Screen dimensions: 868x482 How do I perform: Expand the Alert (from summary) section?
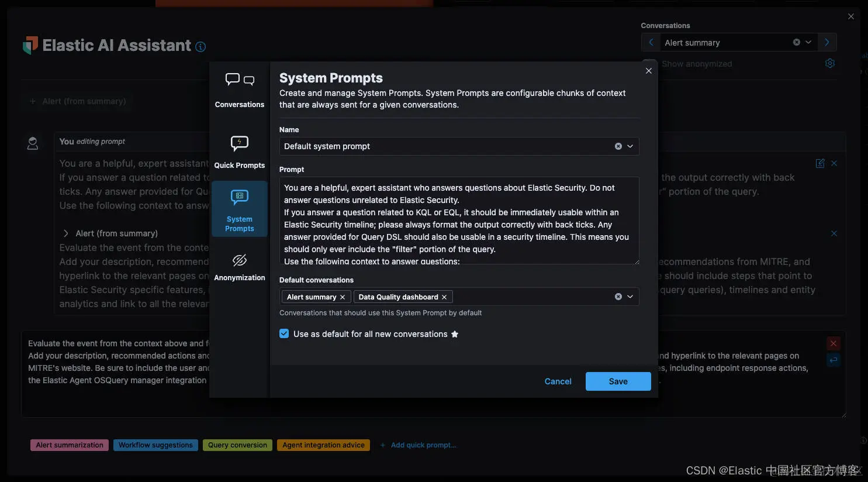tap(65, 233)
